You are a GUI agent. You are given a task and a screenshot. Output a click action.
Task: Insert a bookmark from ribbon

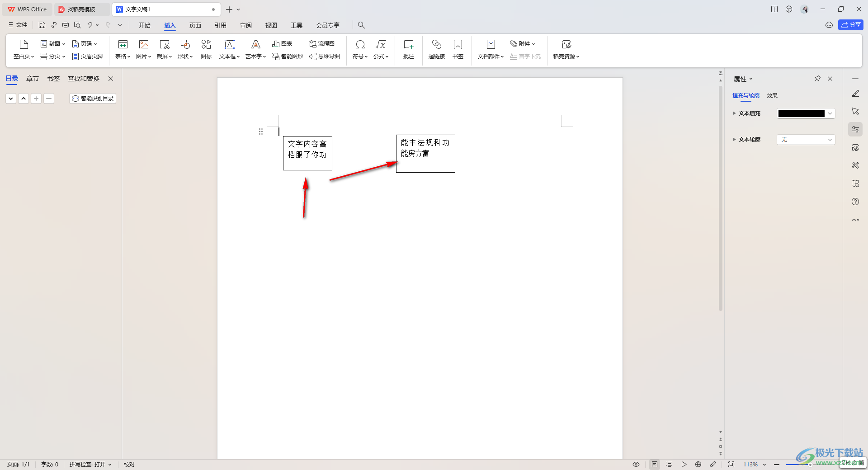458,50
